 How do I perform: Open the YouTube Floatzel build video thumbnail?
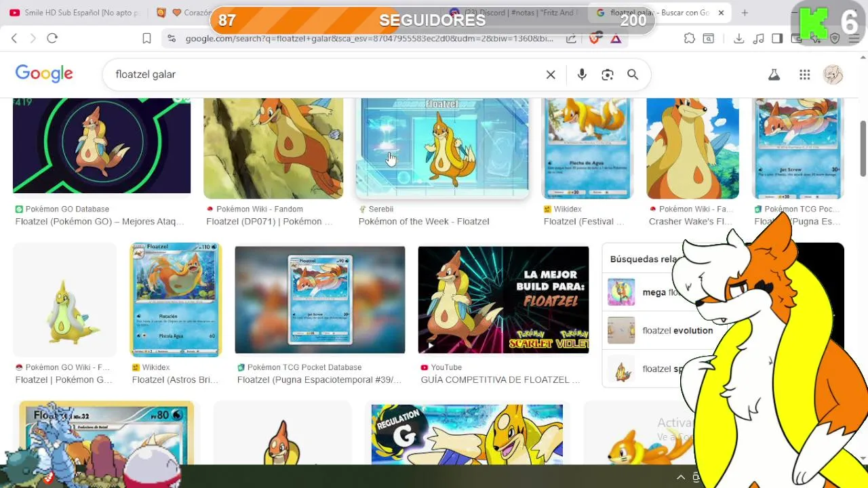[503, 300]
